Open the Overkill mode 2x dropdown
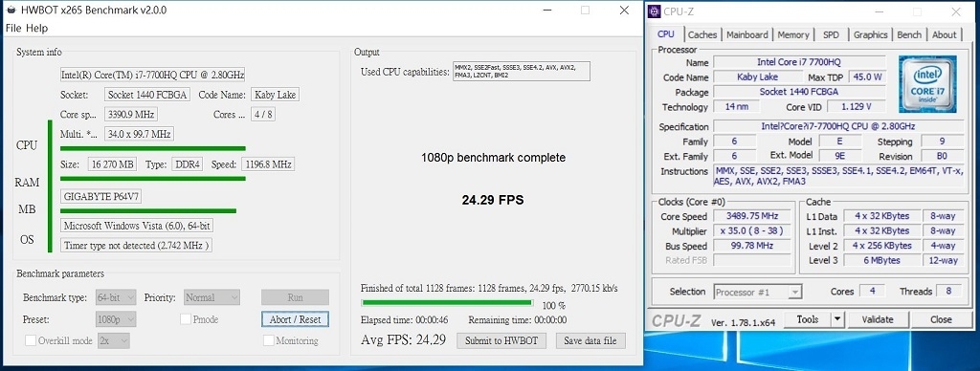The width and height of the screenshot is (980, 371). point(114,340)
